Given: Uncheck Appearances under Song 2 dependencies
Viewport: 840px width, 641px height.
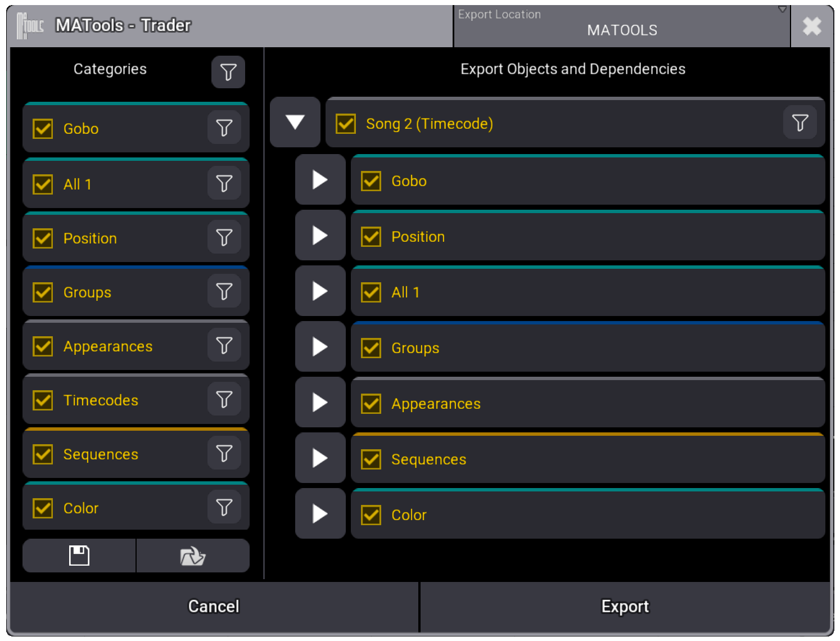Looking at the screenshot, I should (371, 404).
